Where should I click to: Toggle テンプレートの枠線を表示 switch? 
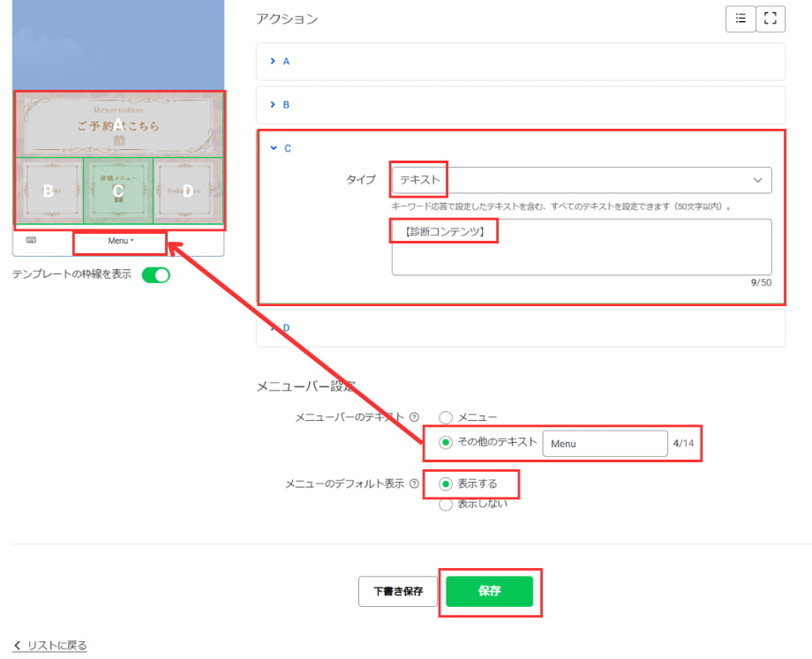155,275
